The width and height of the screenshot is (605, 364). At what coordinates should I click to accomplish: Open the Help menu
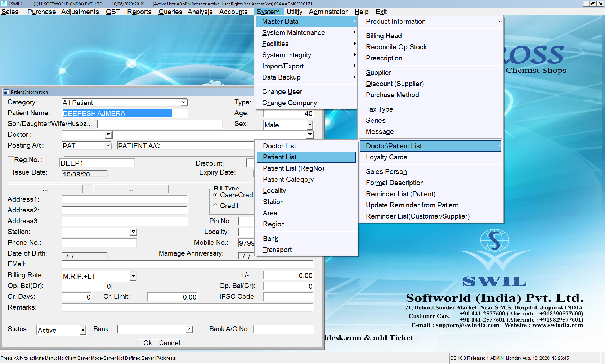362,12
